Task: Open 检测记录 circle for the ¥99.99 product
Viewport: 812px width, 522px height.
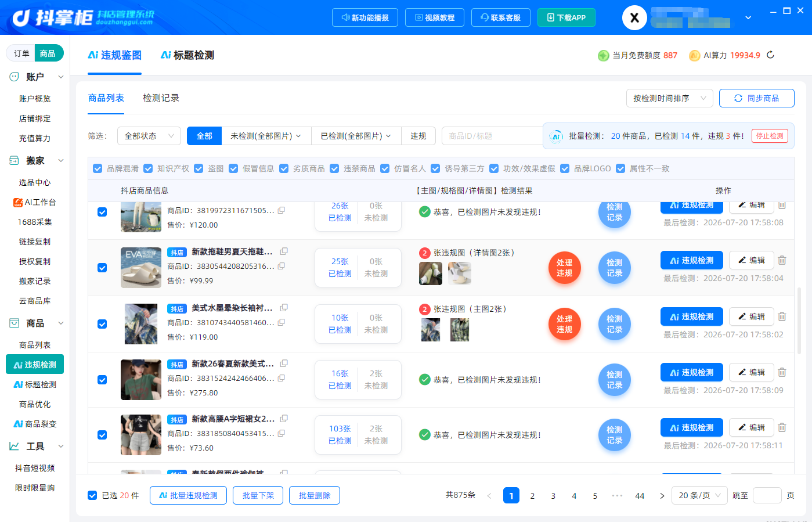Action: pos(615,268)
